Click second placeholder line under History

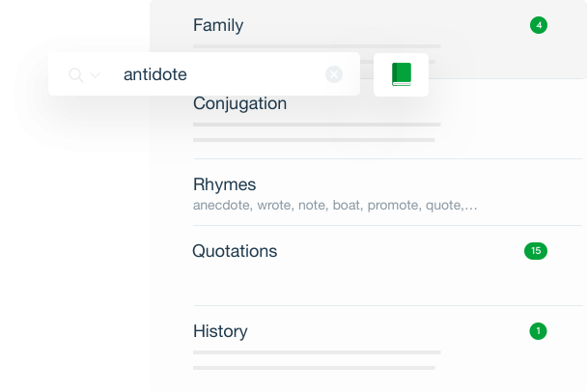point(314,367)
